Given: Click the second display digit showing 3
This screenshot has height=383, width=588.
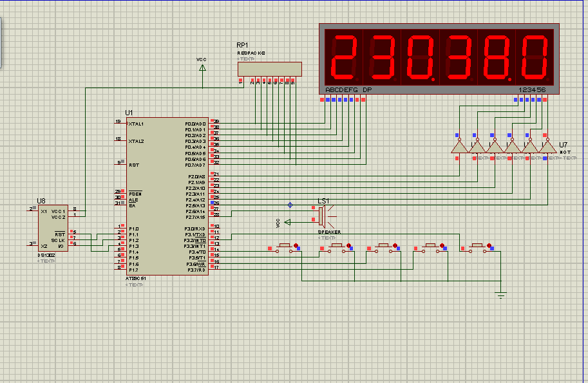Looking at the screenshot, I should tap(382, 57).
